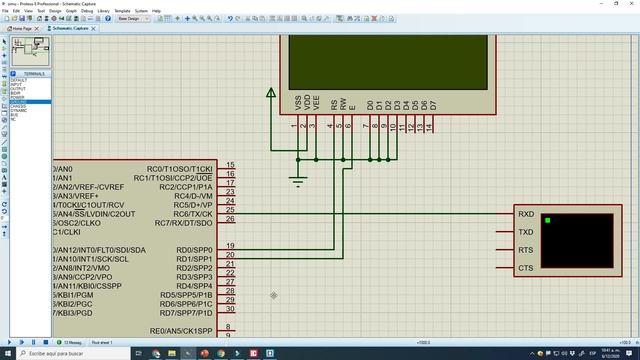Click the X-Mirror horizontal flip icon
This screenshot has height=360, width=640.
[x=4, y=227]
